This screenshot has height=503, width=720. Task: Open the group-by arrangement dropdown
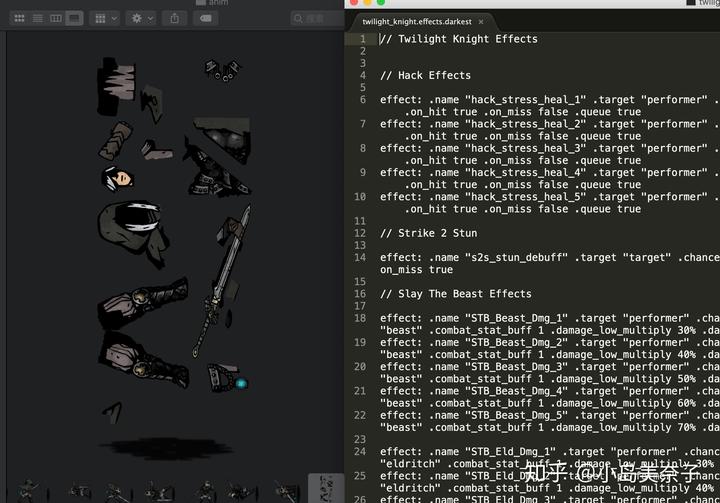click(x=104, y=18)
